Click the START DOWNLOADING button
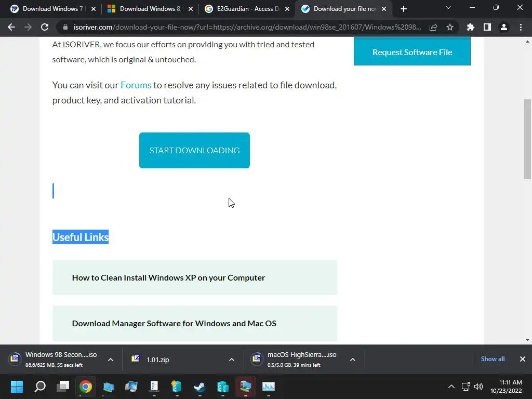The image size is (532, 399). (x=194, y=150)
